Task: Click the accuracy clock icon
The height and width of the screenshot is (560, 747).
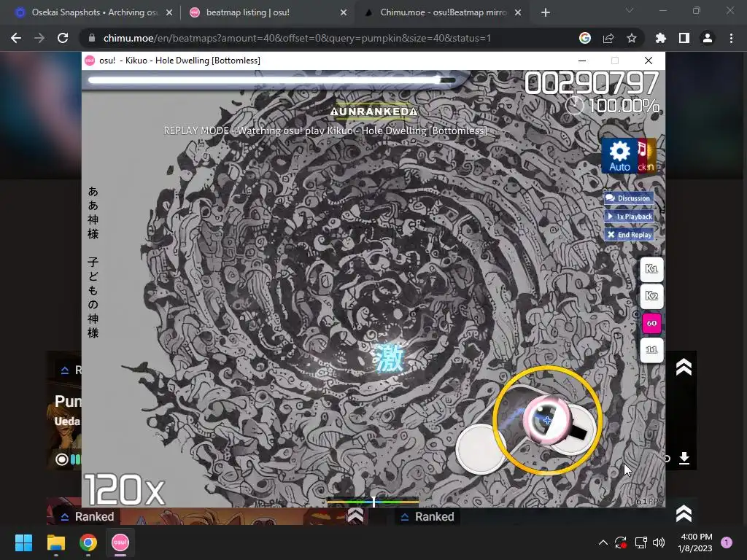Action: point(574,105)
